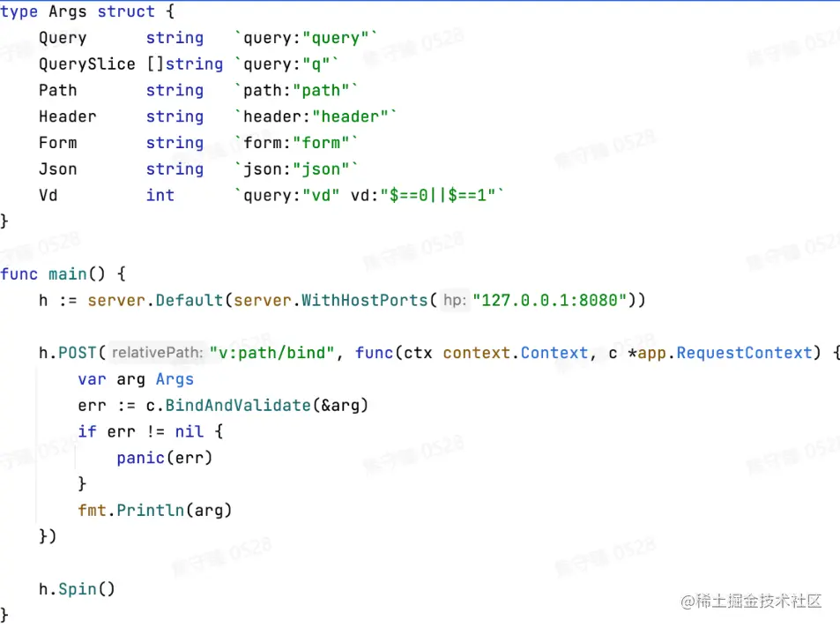Screen dimensions: 840x628
Task: Click the "v:path/bind" route string
Action: [x=271, y=353]
